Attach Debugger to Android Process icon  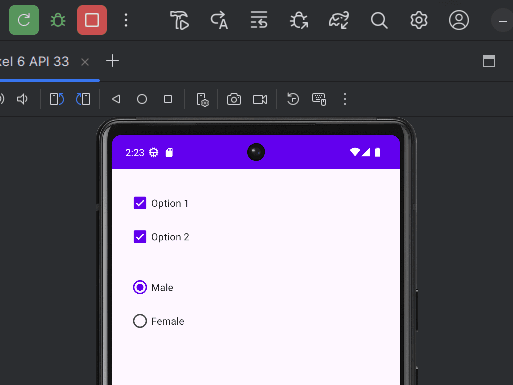299,20
